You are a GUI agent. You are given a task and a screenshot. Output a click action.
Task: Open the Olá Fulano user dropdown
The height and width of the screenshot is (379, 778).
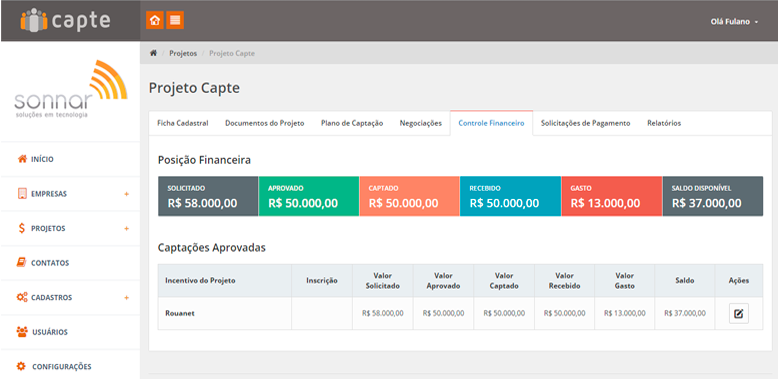(x=734, y=22)
